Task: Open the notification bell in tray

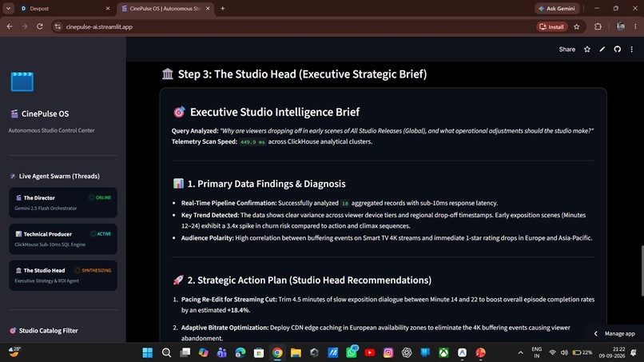Action: pyautogui.click(x=634, y=352)
